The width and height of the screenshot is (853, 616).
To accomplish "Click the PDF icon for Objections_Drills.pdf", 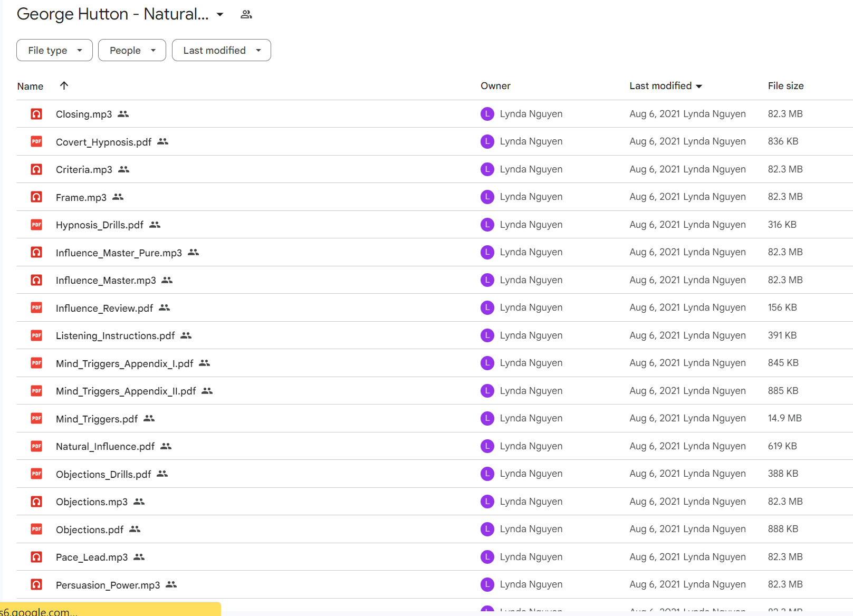I will (x=36, y=474).
